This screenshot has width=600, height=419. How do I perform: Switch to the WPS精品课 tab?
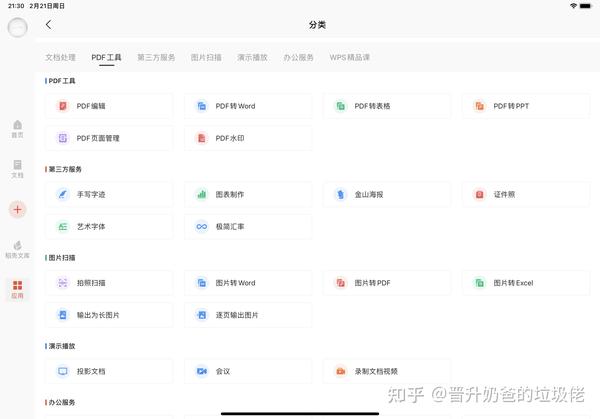pos(350,57)
